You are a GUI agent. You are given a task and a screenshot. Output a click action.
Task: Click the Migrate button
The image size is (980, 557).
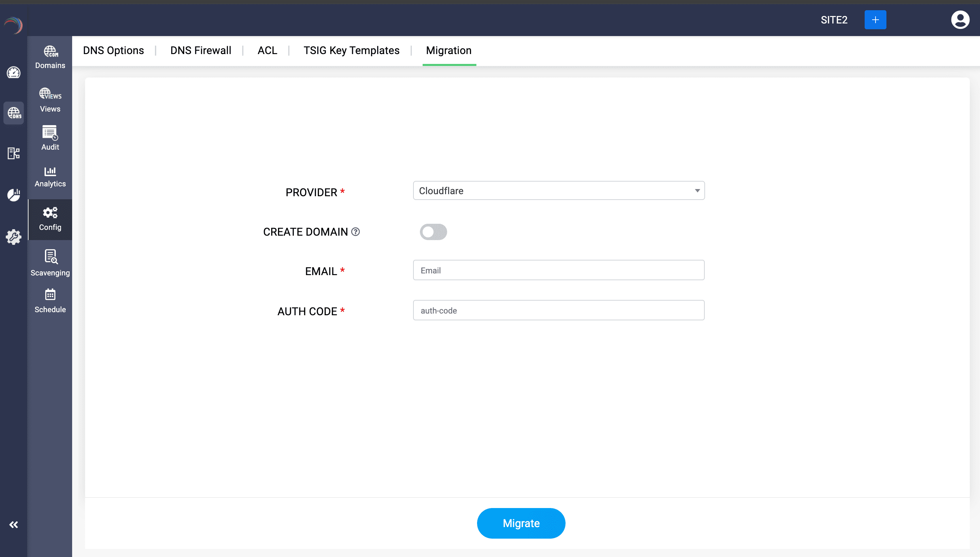521,523
